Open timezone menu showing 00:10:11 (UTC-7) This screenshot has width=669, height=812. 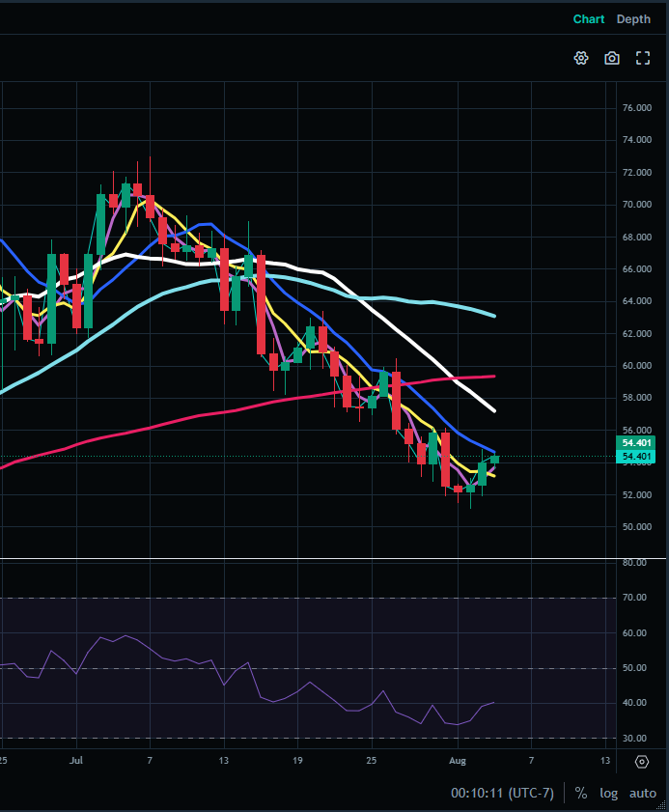pos(502,793)
